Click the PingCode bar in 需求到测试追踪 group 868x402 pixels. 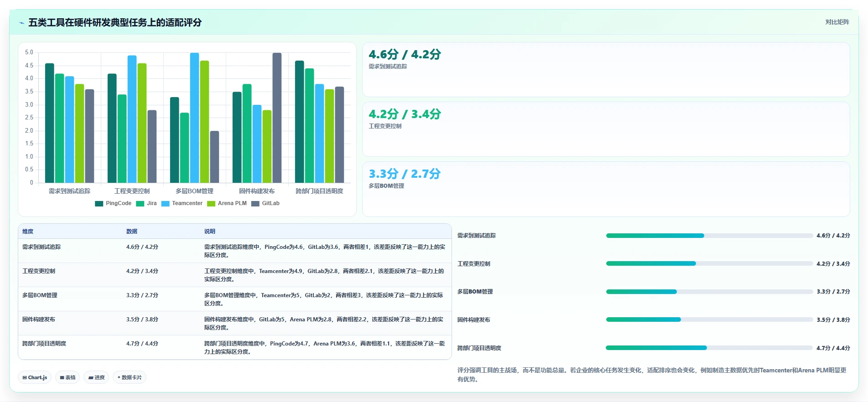coord(50,123)
